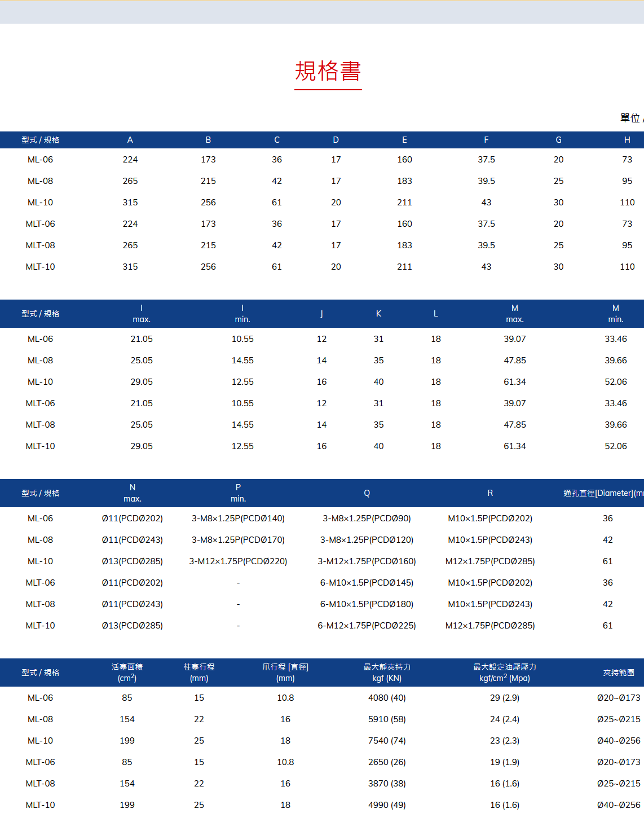The image size is (644, 813).
Task: Select the M min. column header
Action: click(x=615, y=314)
